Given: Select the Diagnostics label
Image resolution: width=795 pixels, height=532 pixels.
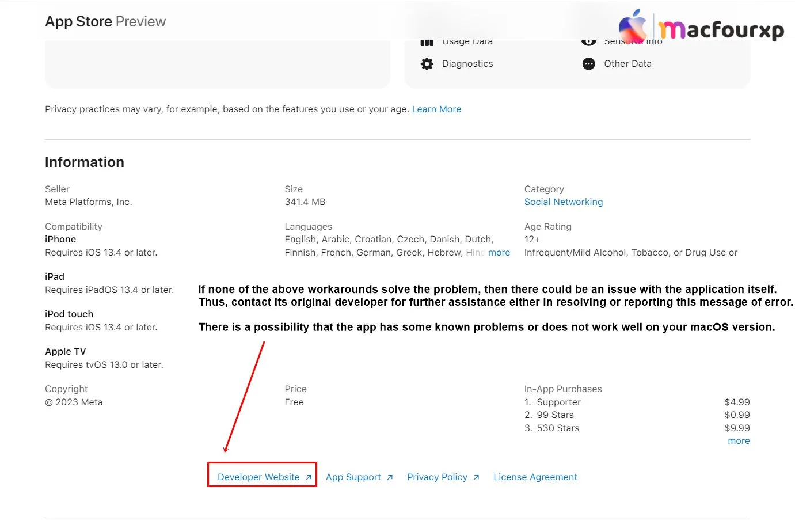Looking at the screenshot, I should (x=467, y=63).
